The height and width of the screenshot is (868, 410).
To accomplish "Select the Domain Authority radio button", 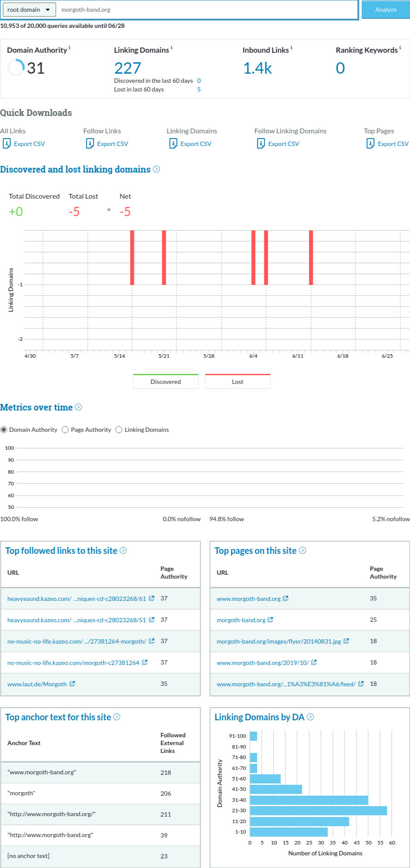I will 4,430.
